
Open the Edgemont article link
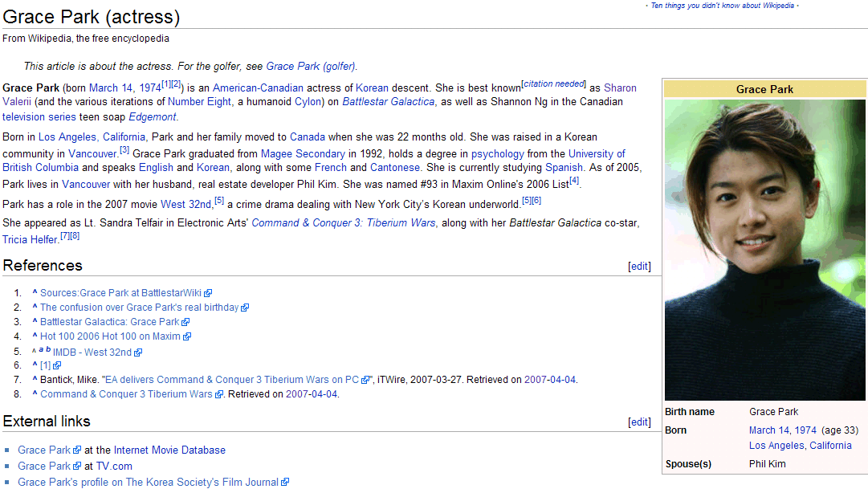(153, 117)
